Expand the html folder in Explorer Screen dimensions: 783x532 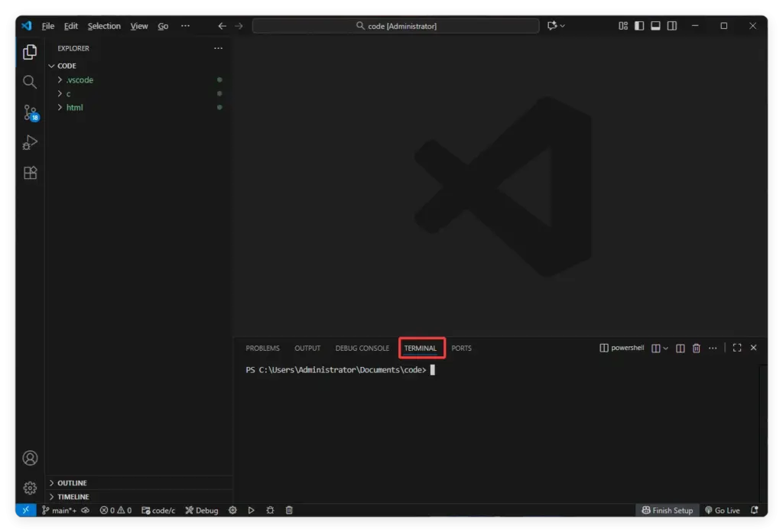(74, 108)
